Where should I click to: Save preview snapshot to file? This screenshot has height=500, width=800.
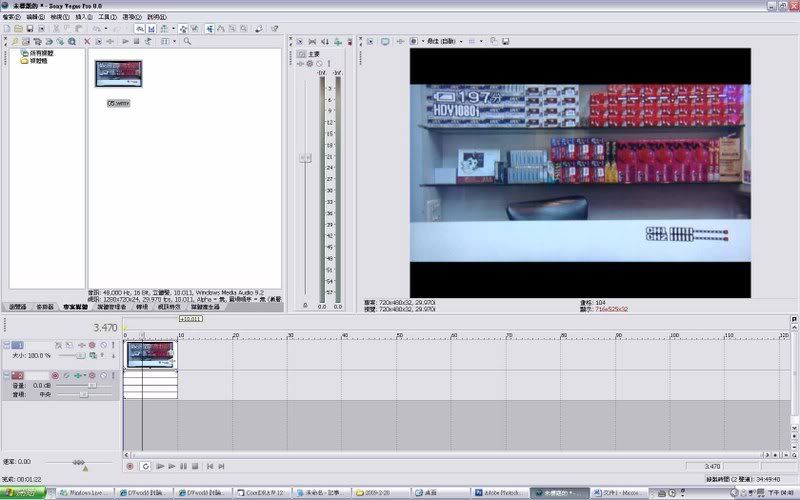[505, 41]
